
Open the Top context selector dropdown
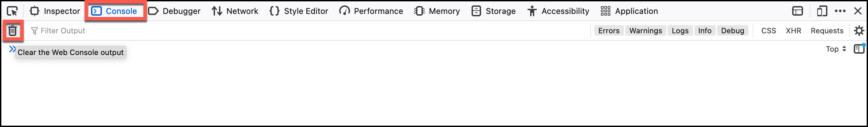(x=836, y=49)
